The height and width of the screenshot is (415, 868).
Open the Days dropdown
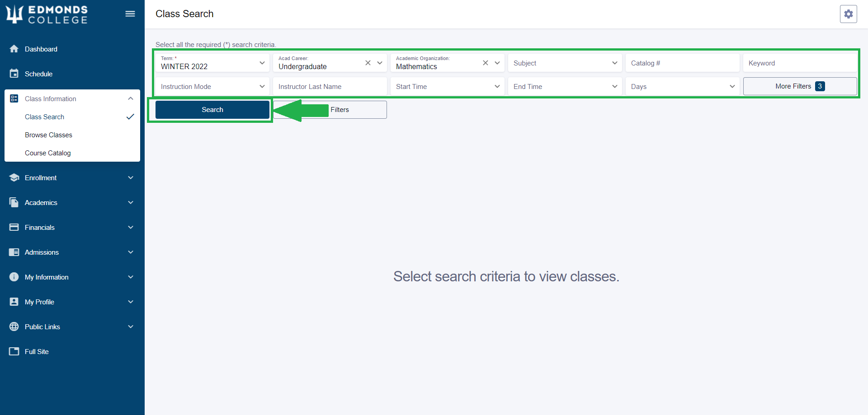(x=683, y=86)
